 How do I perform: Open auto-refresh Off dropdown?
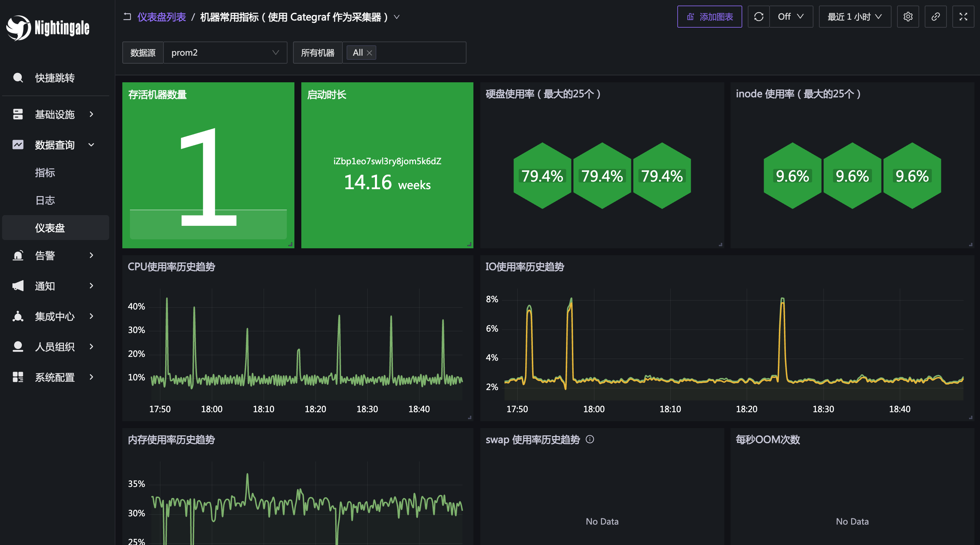coord(791,17)
